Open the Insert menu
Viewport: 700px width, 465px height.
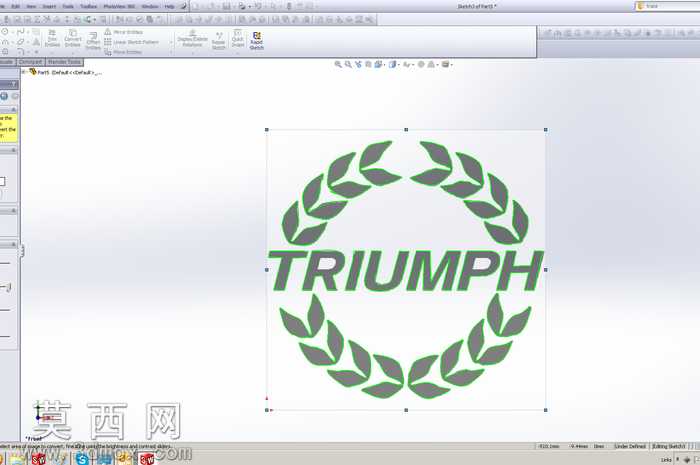49,6
